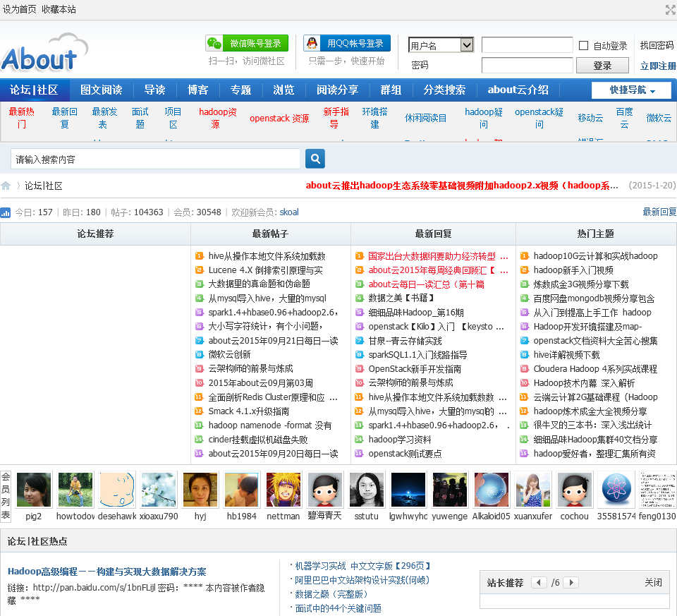Click next arrow in 站长推荐 panel
Viewport: 677px width, 616px height.
(571, 582)
